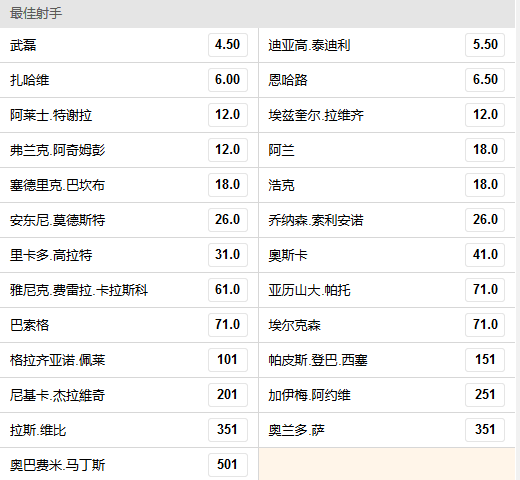Click 12.0 odds for 埃兹奎尔.拉维齐
The image size is (520, 480).
pos(485,115)
